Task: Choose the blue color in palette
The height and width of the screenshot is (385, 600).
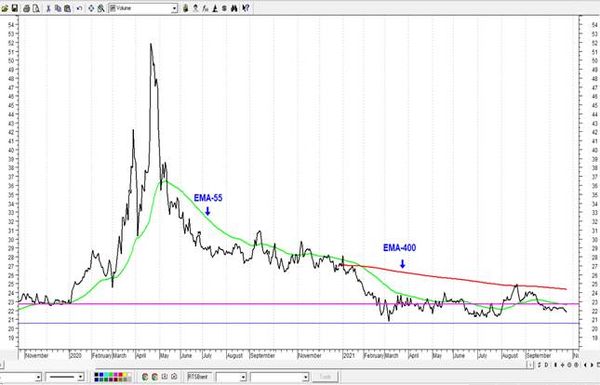Action: click(101, 374)
